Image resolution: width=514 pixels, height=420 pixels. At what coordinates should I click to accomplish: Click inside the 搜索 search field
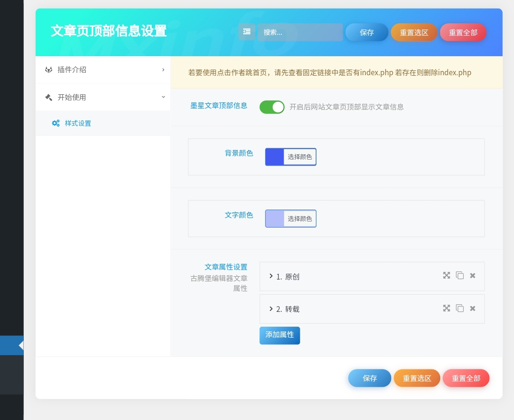300,32
